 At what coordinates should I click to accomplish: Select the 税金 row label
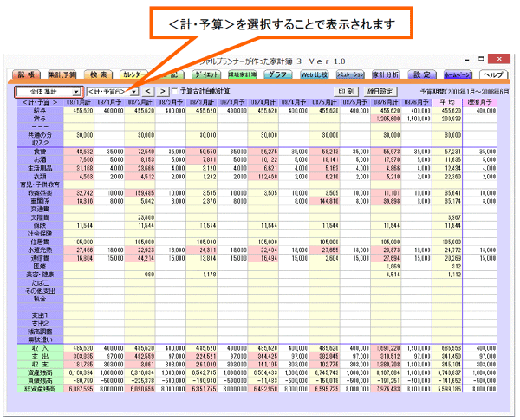point(40,299)
